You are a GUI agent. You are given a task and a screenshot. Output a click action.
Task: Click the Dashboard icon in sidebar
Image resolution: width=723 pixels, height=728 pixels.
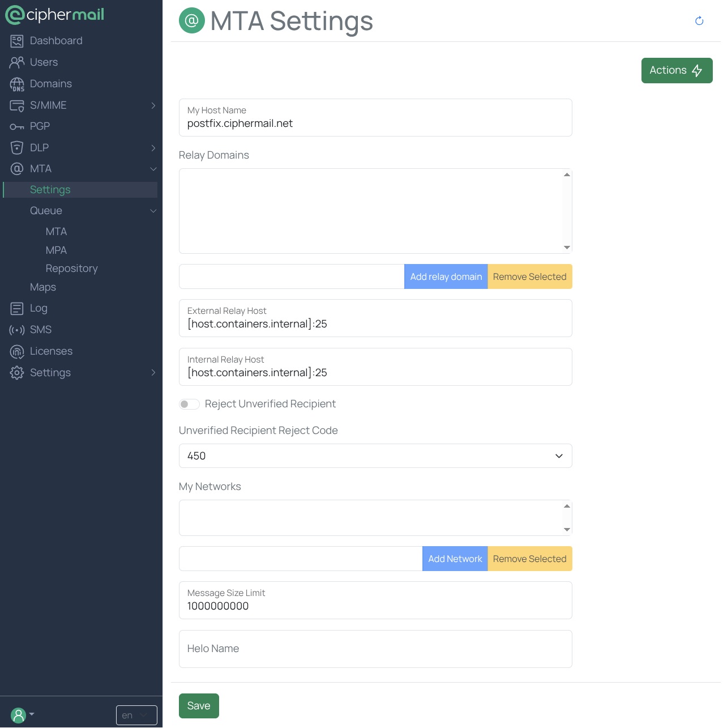point(17,41)
